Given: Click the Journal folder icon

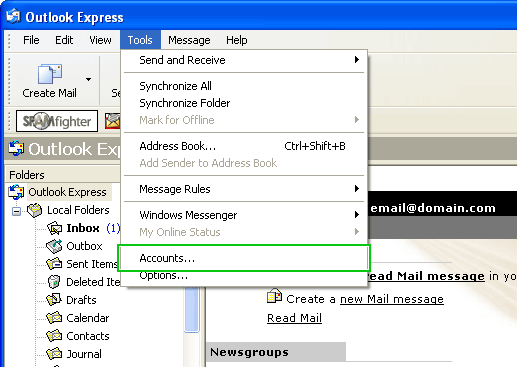Looking at the screenshot, I should tap(54, 354).
